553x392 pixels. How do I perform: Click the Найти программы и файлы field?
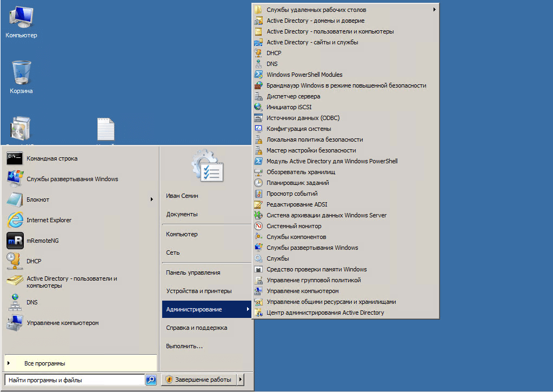point(75,380)
